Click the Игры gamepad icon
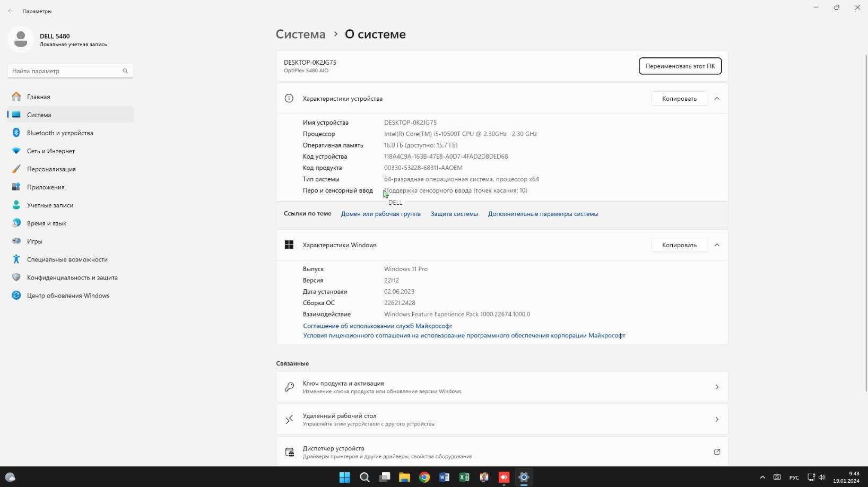Image resolution: width=868 pixels, height=487 pixels. tap(16, 241)
